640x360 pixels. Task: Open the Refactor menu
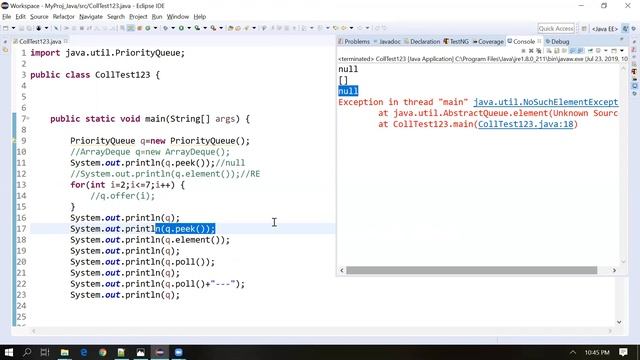64,17
